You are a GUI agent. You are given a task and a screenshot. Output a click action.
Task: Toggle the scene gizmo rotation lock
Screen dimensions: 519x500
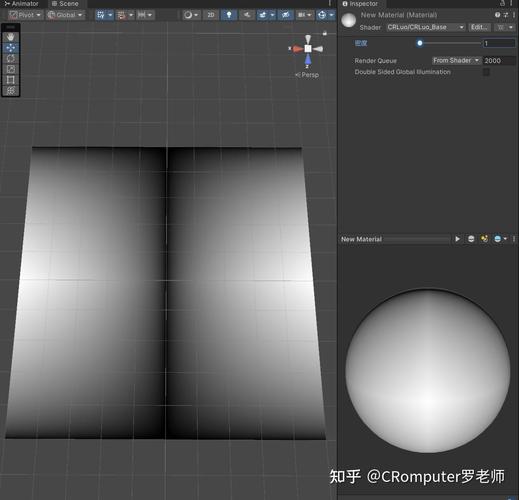(x=325, y=33)
